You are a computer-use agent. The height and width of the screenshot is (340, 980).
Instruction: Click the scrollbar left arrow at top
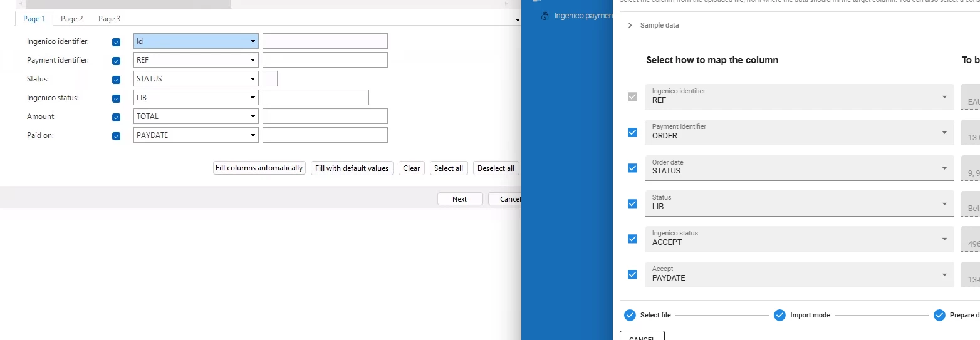pos(20,4)
